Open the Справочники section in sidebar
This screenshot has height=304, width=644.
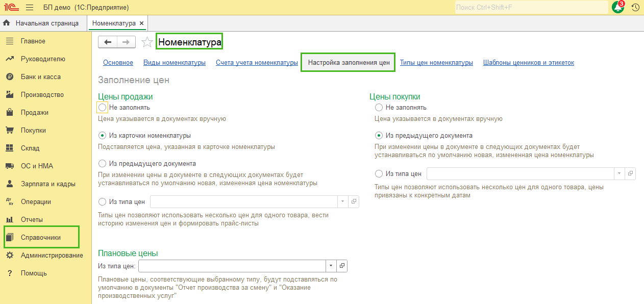[x=41, y=238]
